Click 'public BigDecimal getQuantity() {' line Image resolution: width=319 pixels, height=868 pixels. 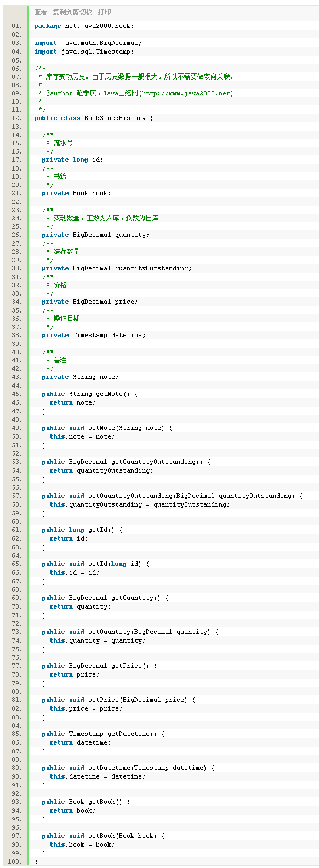coord(105,598)
